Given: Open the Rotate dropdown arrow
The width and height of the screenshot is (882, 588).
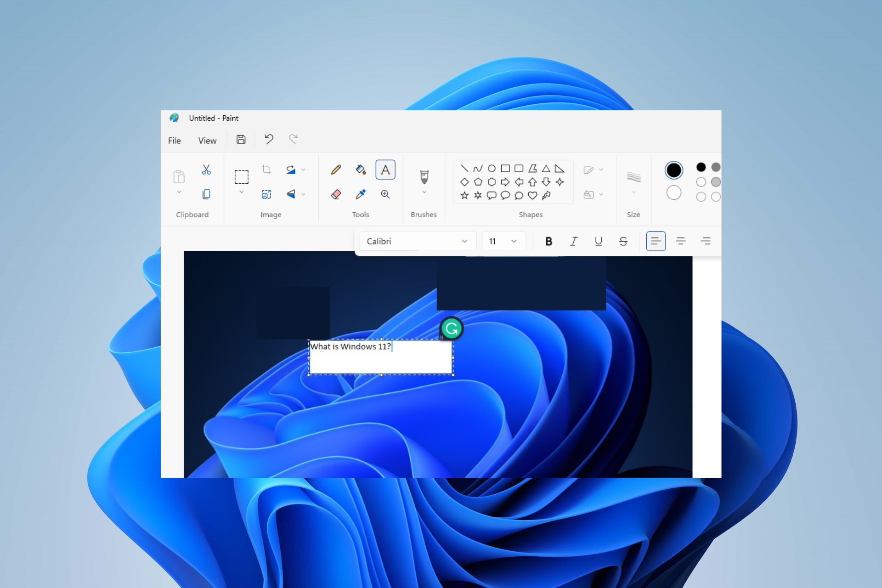Looking at the screenshot, I should (x=303, y=170).
